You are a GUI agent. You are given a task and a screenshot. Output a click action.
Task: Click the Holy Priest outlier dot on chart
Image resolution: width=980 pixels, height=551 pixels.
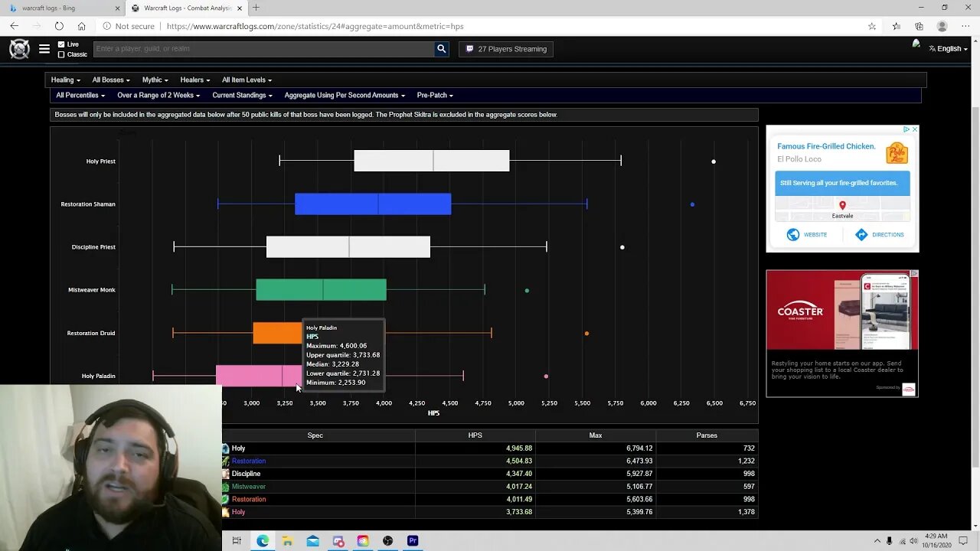point(714,161)
